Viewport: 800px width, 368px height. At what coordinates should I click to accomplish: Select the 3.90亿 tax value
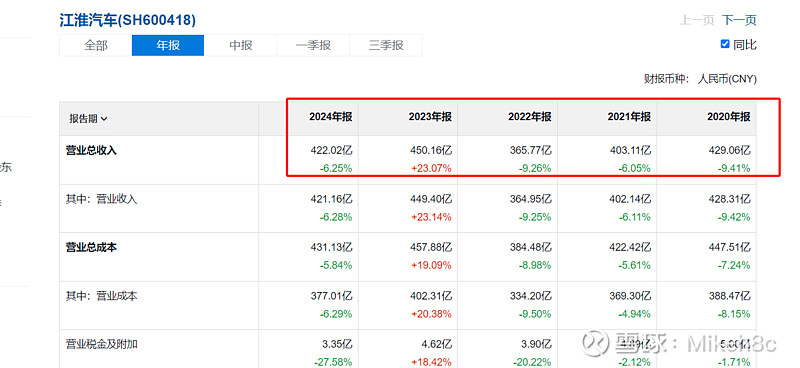(536, 345)
